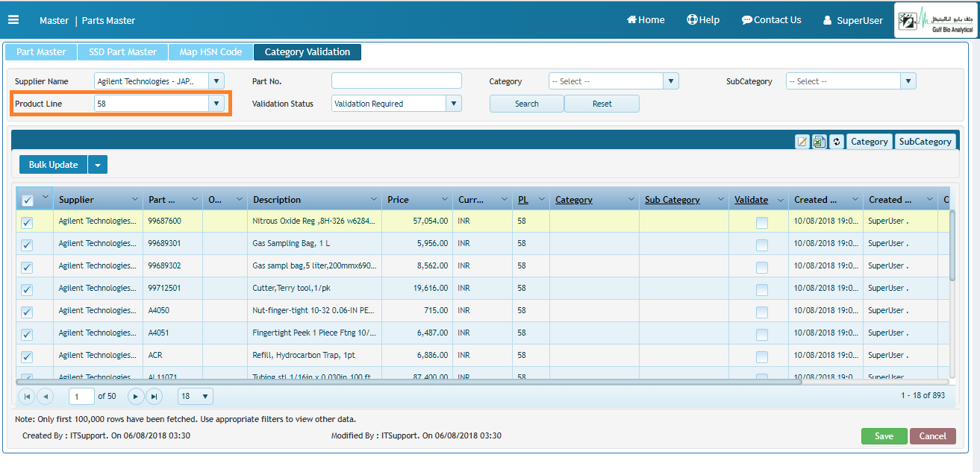Tick Validate checkbox for part 99687600
Screen dimensions: 980x472
click(761, 223)
